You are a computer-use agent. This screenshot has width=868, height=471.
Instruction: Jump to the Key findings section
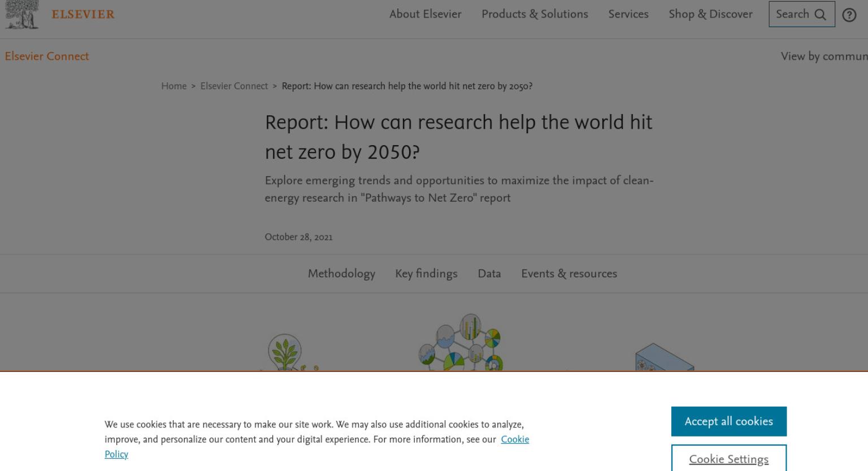426,273
